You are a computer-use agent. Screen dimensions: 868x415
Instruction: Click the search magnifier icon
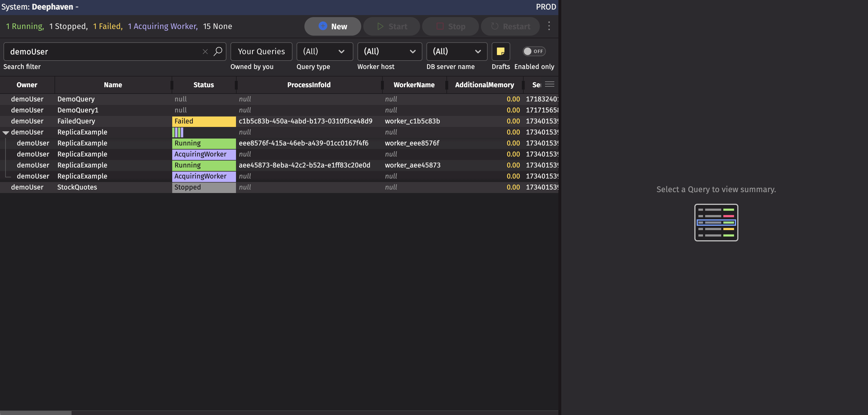tap(218, 51)
